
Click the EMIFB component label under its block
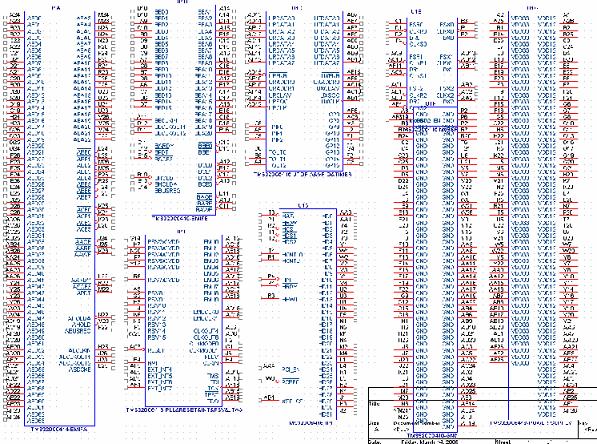click(x=180, y=219)
